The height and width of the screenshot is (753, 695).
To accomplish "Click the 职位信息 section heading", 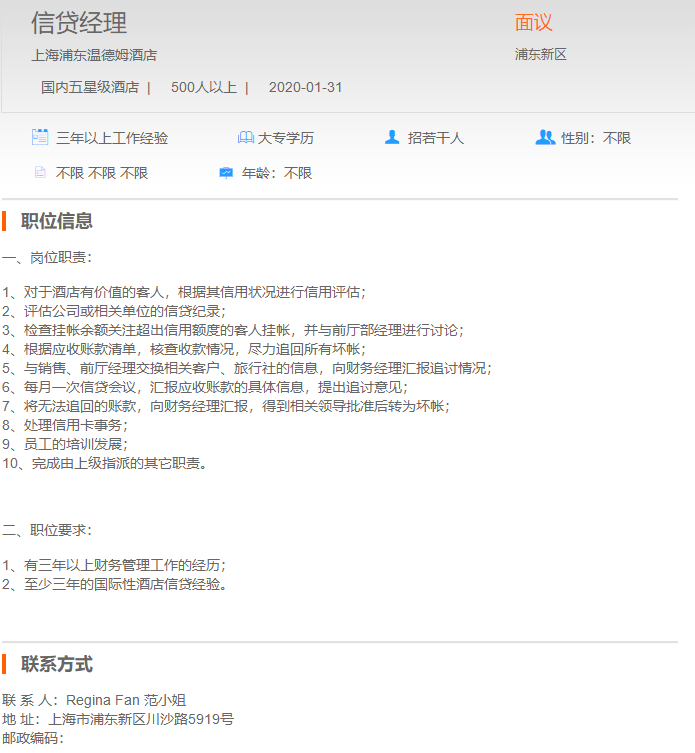I will click(x=57, y=221).
